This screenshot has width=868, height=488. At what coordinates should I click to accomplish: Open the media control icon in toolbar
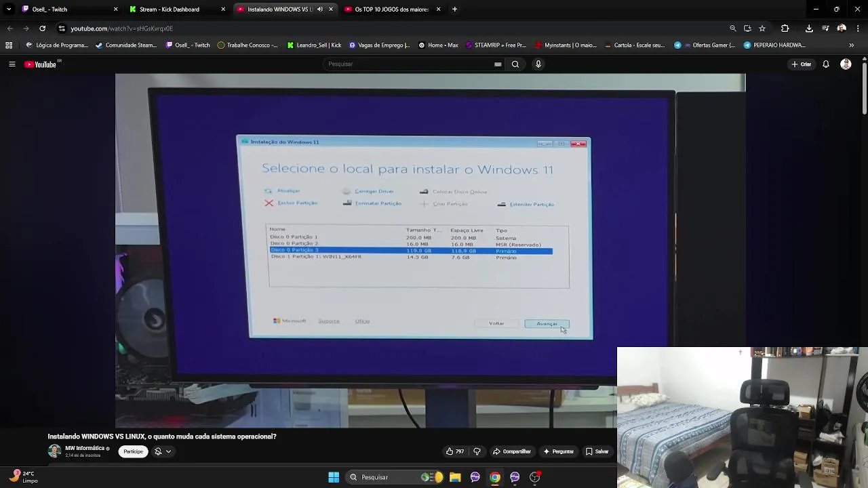point(825,28)
